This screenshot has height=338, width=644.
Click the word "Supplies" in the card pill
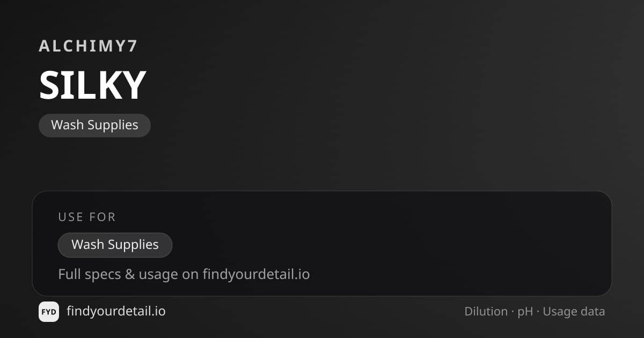point(133,245)
